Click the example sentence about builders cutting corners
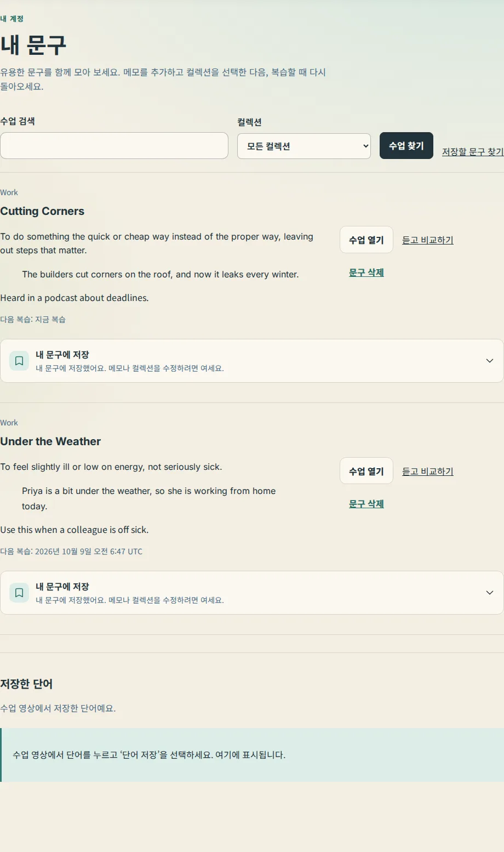 pyautogui.click(x=161, y=274)
